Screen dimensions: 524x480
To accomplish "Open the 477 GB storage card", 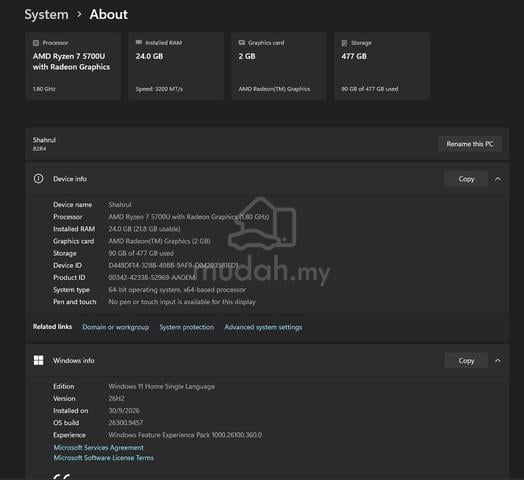I will [x=382, y=66].
